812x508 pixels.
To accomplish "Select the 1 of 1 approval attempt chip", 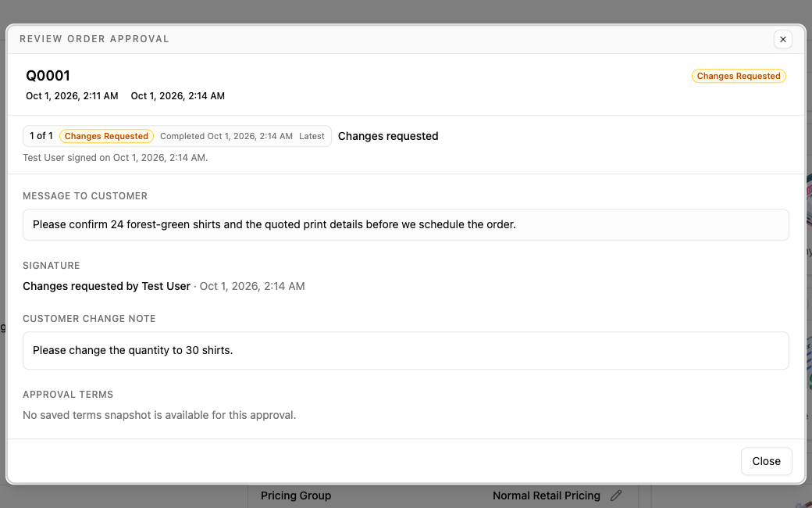I will coord(177,136).
